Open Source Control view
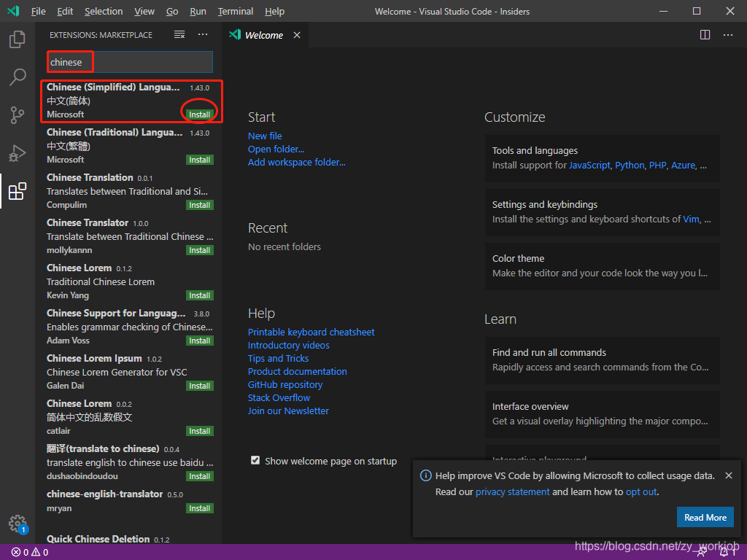The image size is (747, 560). [18, 114]
